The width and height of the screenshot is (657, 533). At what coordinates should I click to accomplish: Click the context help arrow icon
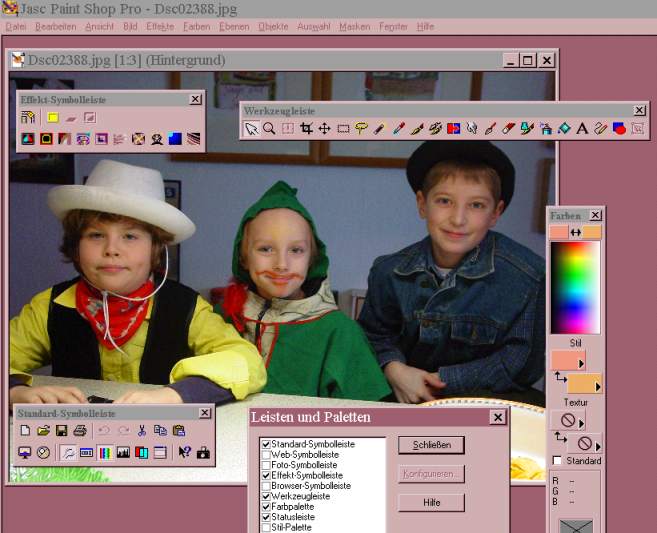coord(185,452)
